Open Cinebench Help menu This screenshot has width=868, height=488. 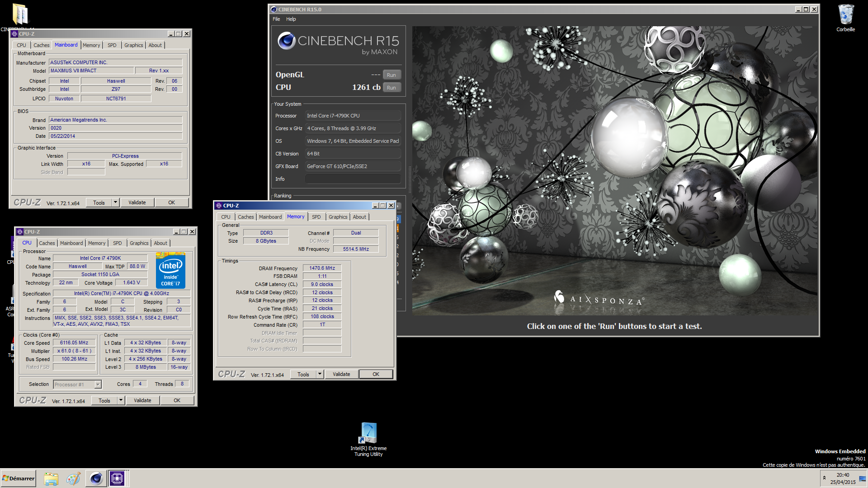pos(291,19)
